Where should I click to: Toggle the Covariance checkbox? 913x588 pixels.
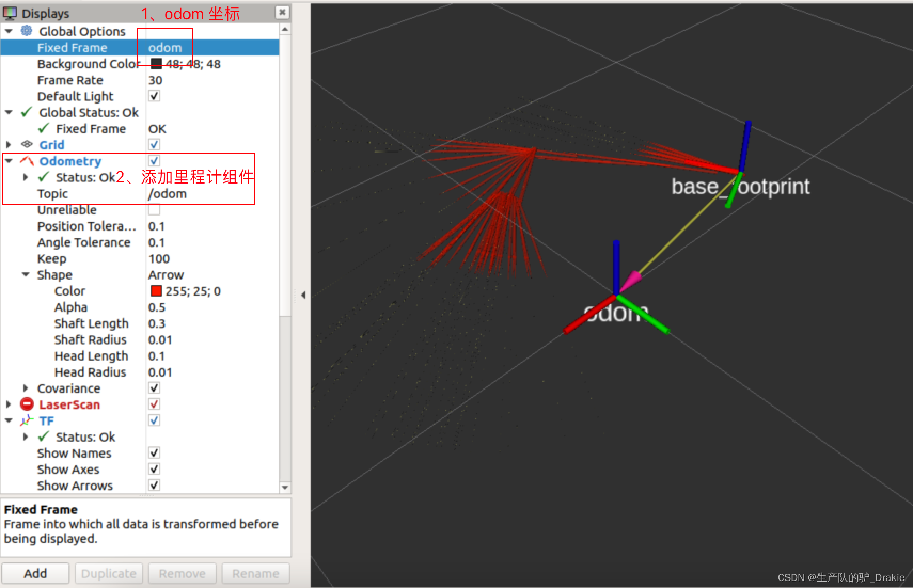pos(154,388)
